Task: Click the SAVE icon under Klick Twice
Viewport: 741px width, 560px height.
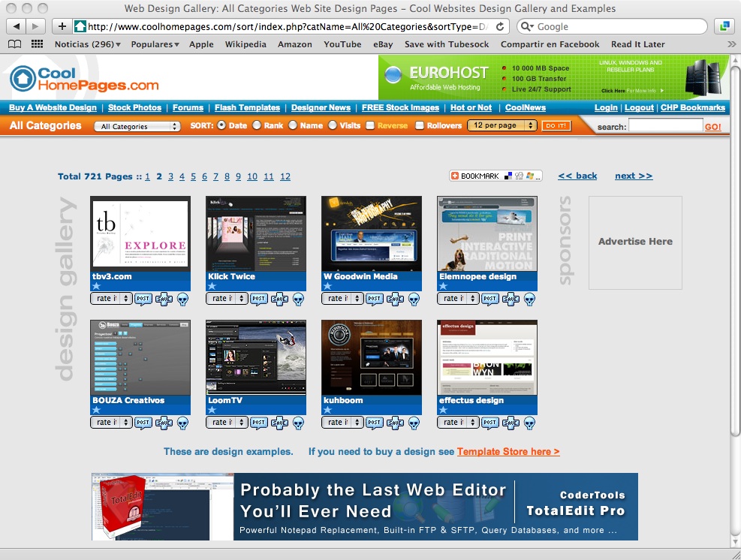Action: [279, 299]
